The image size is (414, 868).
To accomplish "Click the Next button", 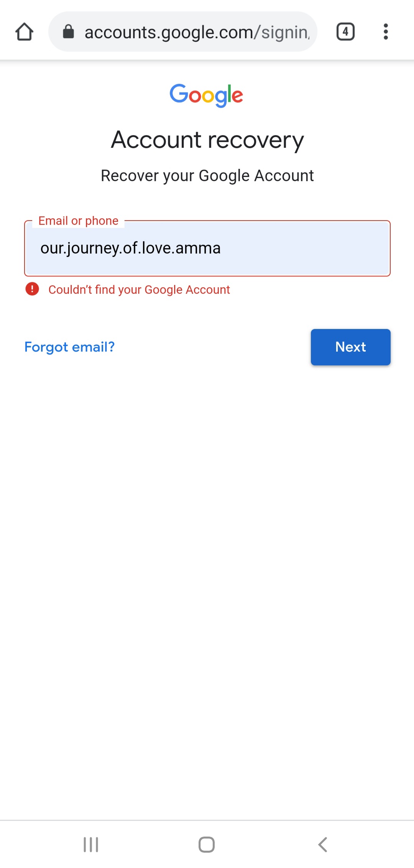I will coord(351,347).
